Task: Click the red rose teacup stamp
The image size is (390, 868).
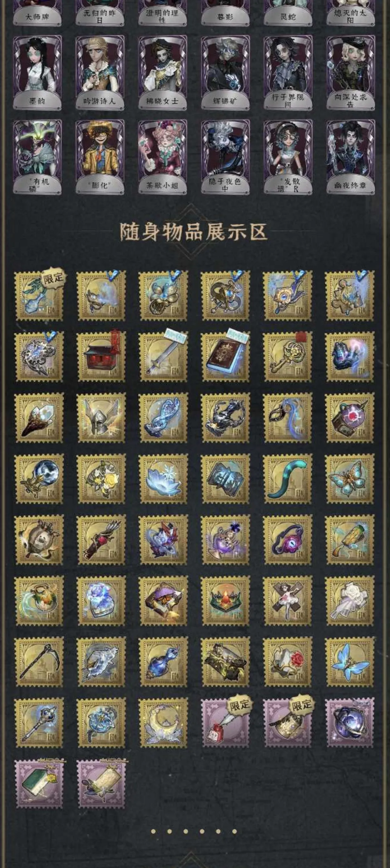Action: click(x=288, y=662)
